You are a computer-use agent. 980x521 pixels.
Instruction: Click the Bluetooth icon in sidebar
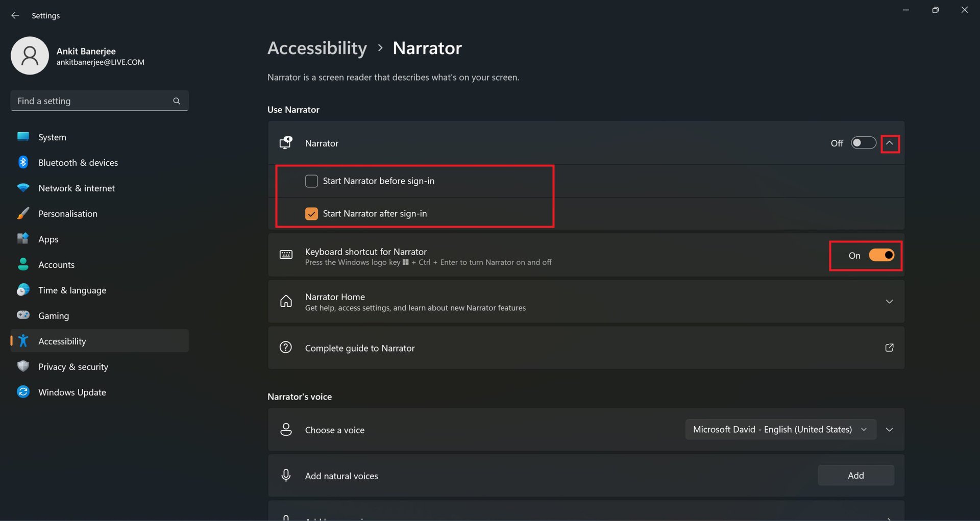pyautogui.click(x=23, y=162)
